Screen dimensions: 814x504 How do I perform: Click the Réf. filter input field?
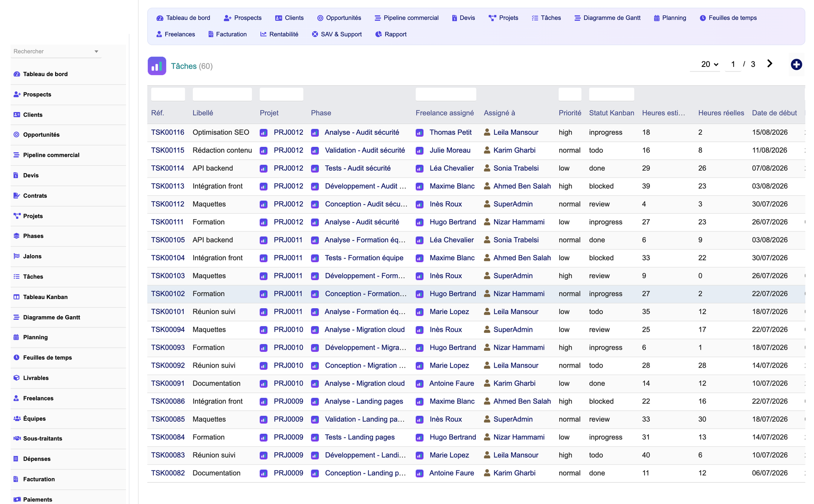click(168, 94)
